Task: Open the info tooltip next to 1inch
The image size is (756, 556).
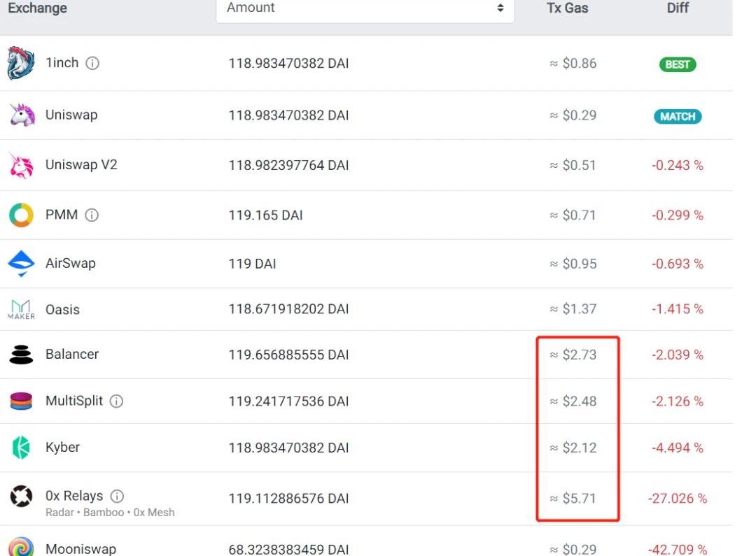Action: point(92,64)
